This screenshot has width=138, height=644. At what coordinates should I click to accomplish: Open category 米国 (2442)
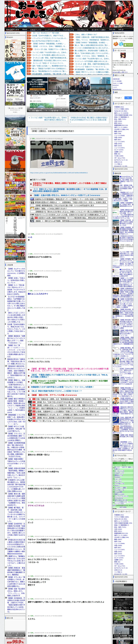coord(118,144)
